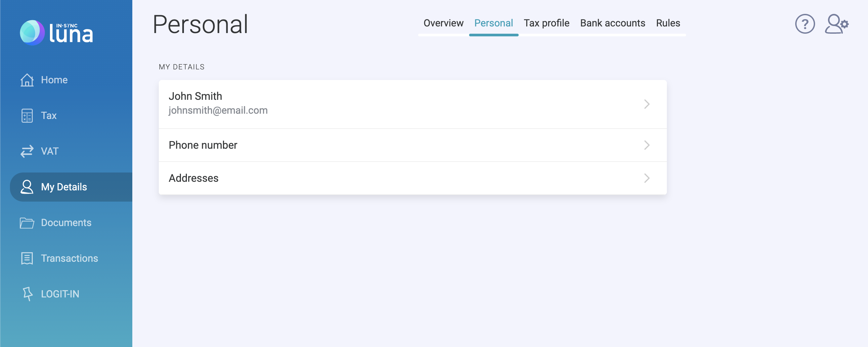868x347 pixels.
Task: View Transactions via the receipt icon
Action: [26, 258]
